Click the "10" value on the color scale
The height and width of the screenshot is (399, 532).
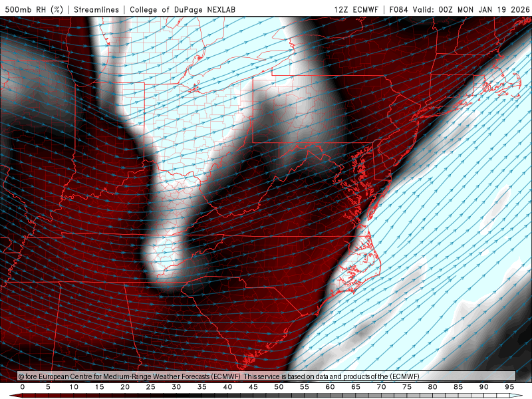click(x=74, y=387)
